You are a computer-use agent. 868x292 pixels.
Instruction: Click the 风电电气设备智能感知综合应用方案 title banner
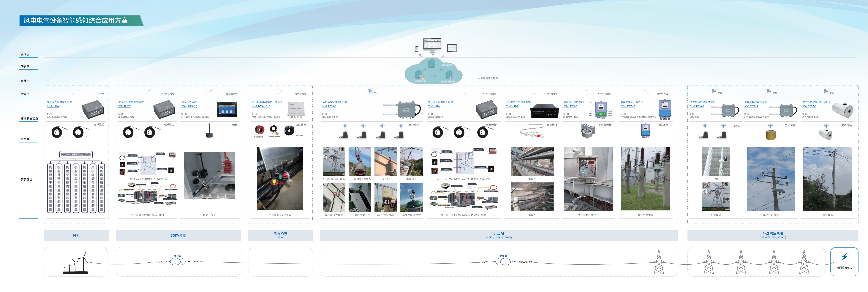(82, 20)
